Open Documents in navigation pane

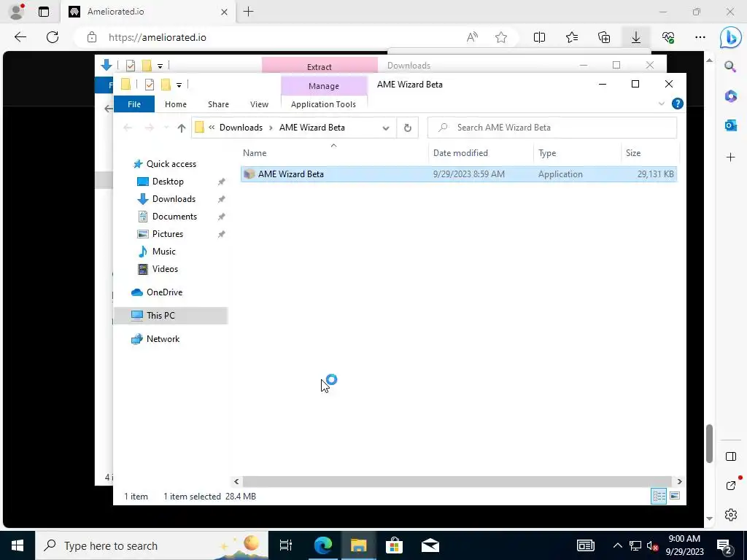(x=174, y=217)
